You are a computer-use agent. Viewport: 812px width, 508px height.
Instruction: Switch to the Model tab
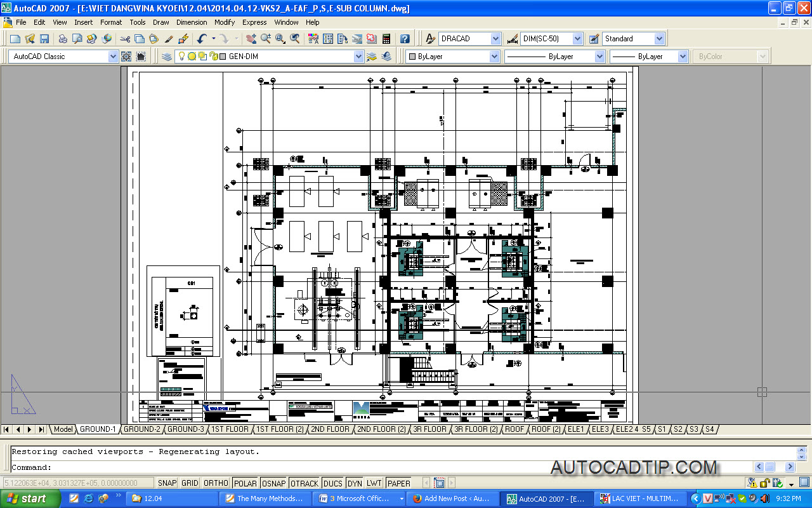(x=63, y=429)
